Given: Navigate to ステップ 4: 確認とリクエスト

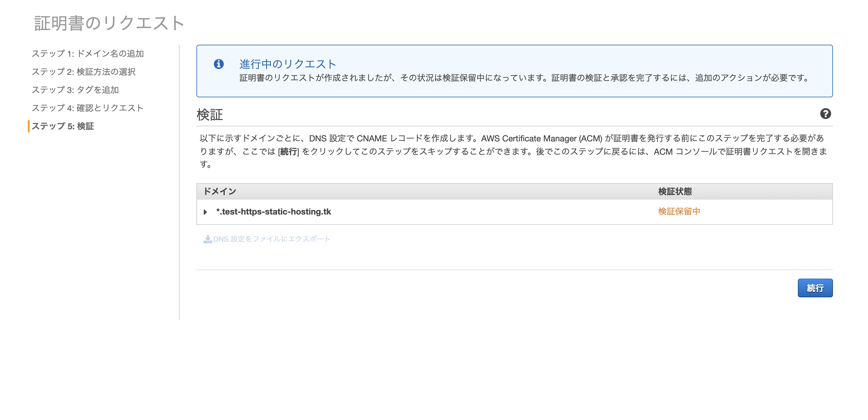Looking at the screenshot, I should tap(88, 108).
